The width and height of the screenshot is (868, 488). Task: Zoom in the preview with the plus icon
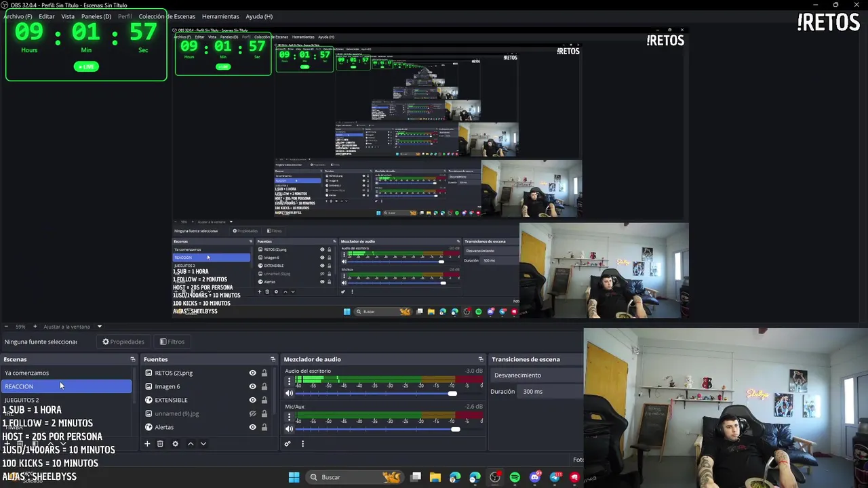(x=35, y=327)
